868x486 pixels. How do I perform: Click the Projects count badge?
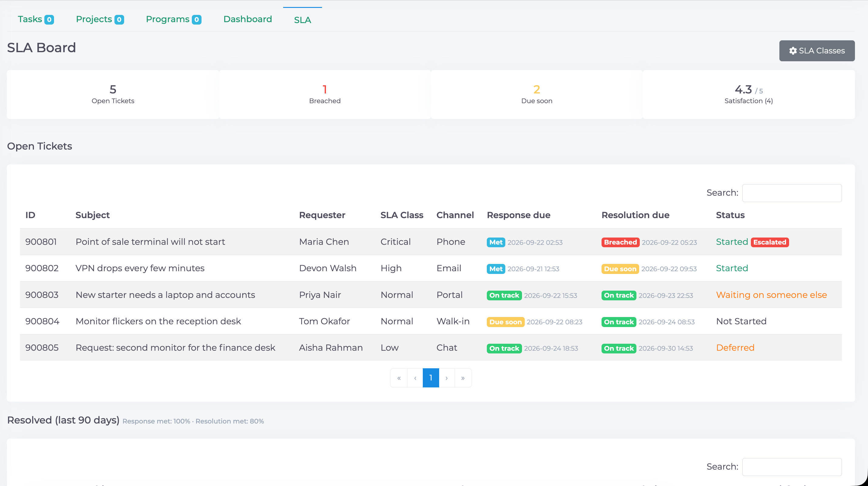[119, 19]
